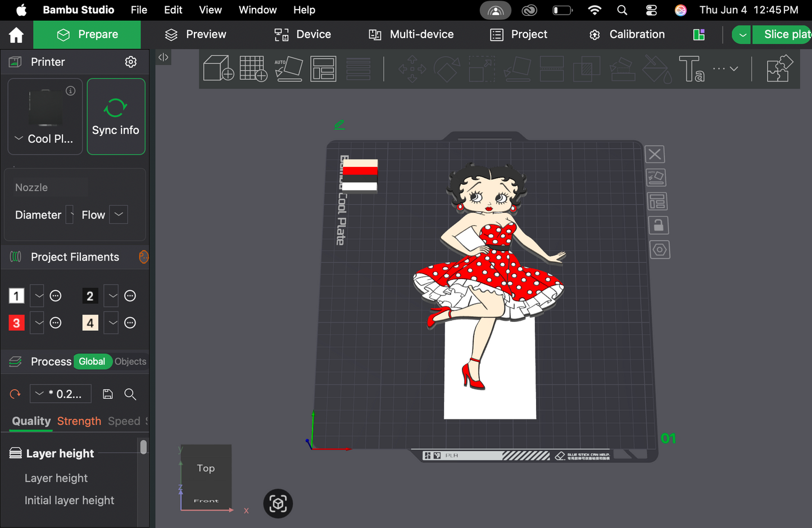Viewport: 812px width, 528px height.
Task: Click the layout icon beside Calibration
Action: (699, 35)
